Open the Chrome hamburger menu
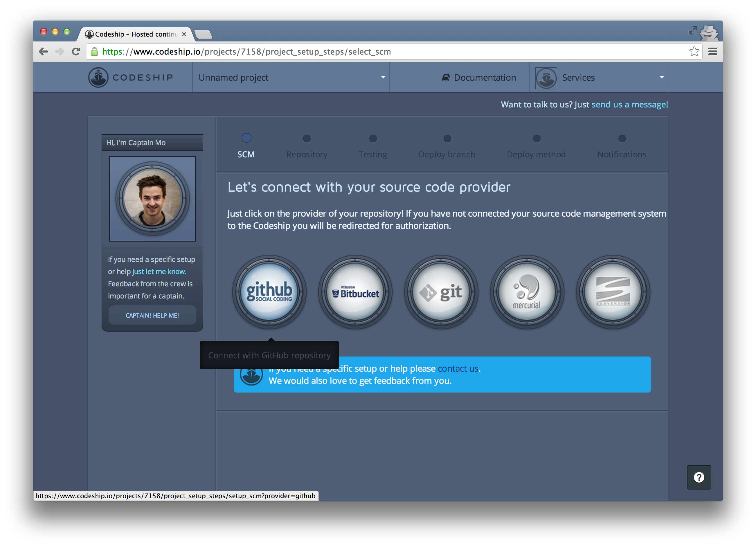 pyautogui.click(x=712, y=51)
